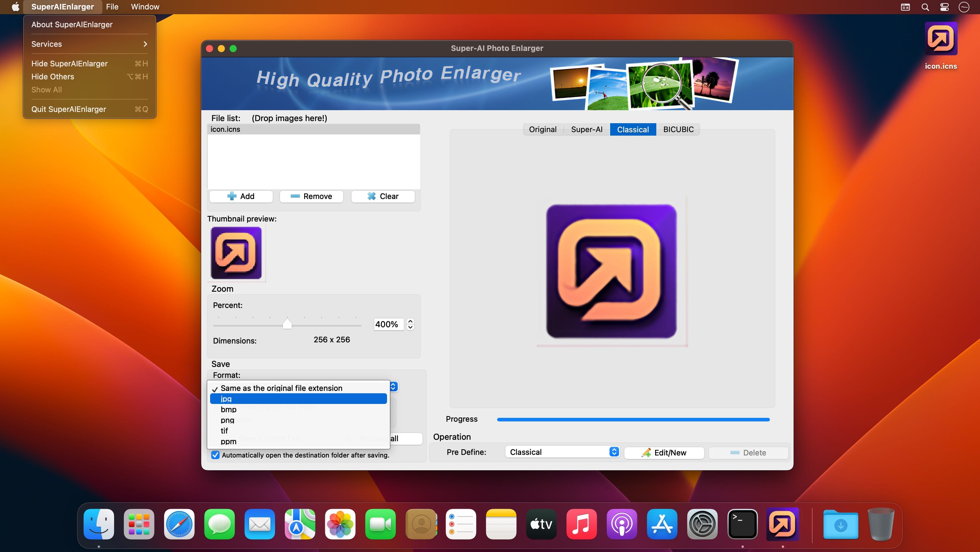Open Notes from the Dock
980x552 pixels.
[x=501, y=524]
